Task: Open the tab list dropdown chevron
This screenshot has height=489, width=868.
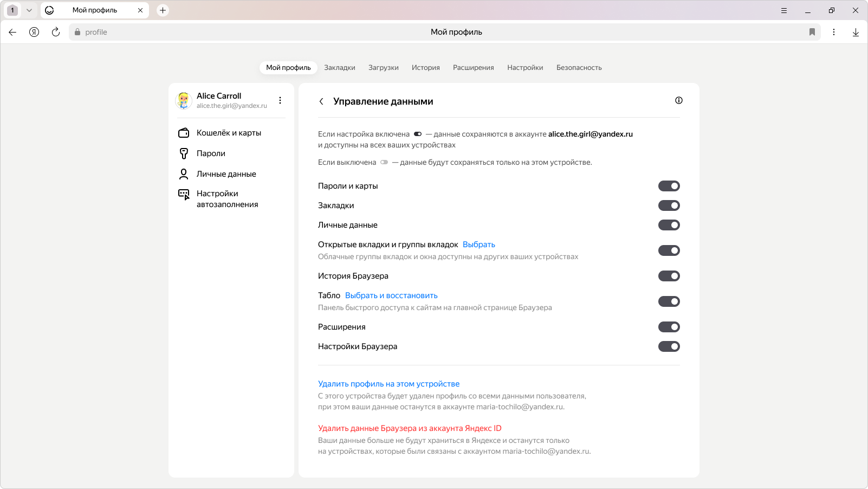Action: 29,10
